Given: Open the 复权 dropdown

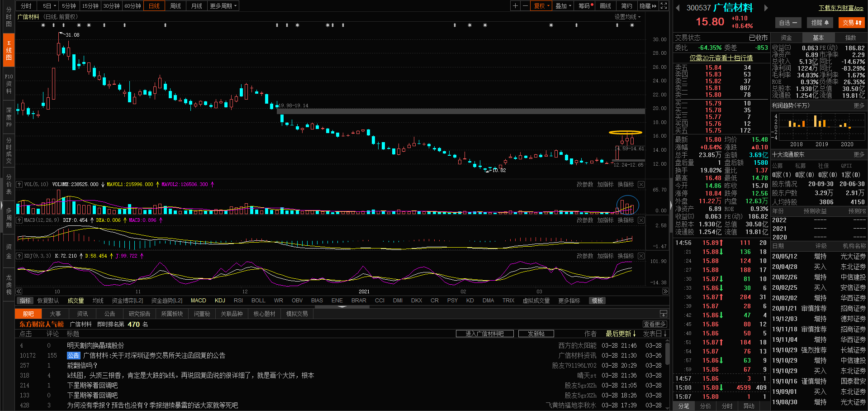Looking at the screenshot, I should (x=541, y=6).
